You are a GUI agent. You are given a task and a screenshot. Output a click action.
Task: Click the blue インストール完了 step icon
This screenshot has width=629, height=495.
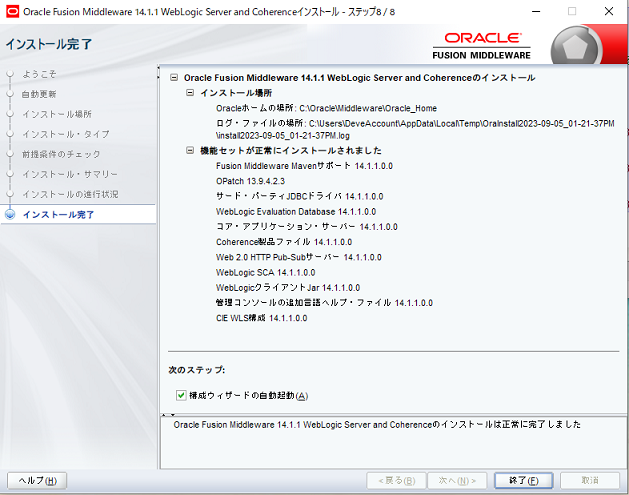pyautogui.click(x=10, y=214)
